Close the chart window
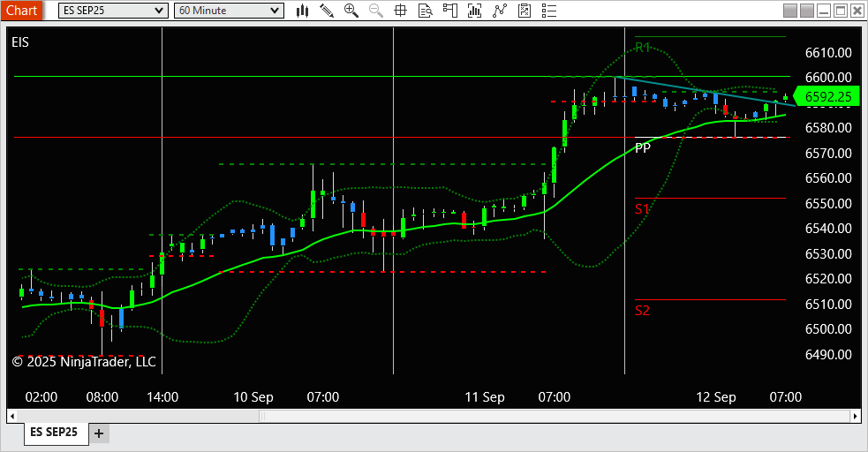The height and width of the screenshot is (452, 868). [x=857, y=11]
